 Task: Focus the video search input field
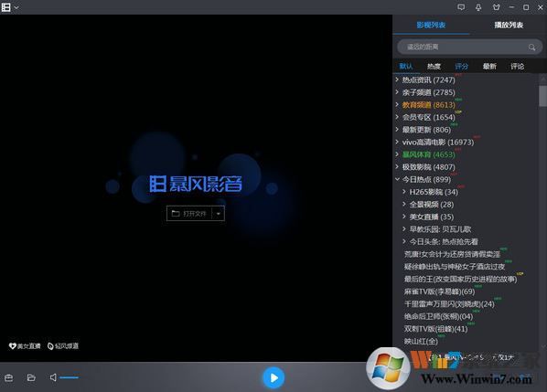469,47
